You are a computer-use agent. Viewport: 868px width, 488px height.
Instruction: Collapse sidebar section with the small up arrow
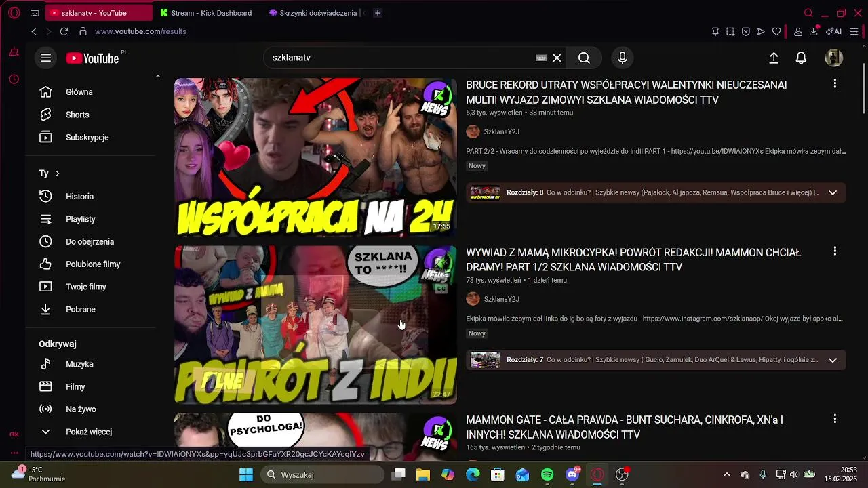point(158,77)
